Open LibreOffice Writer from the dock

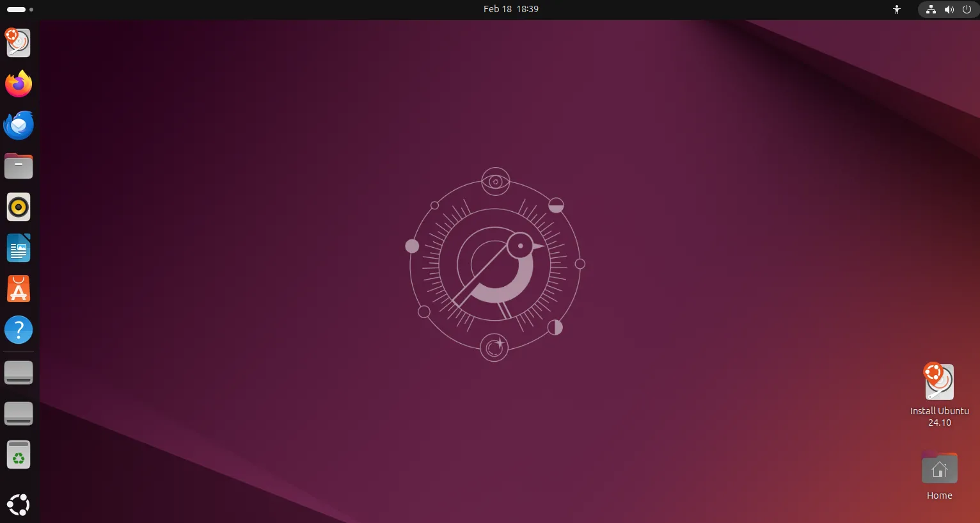pyautogui.click(x=19, y=248)
